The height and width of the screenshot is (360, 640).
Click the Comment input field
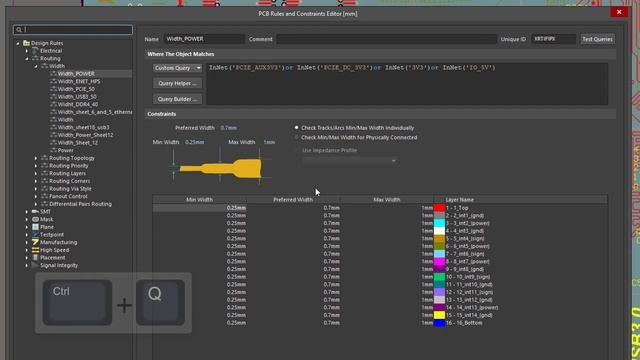386,39
